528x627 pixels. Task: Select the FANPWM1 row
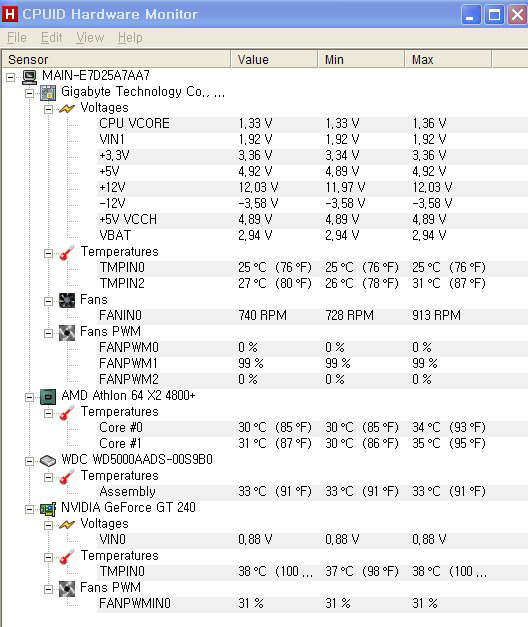[x=312, y=364]
